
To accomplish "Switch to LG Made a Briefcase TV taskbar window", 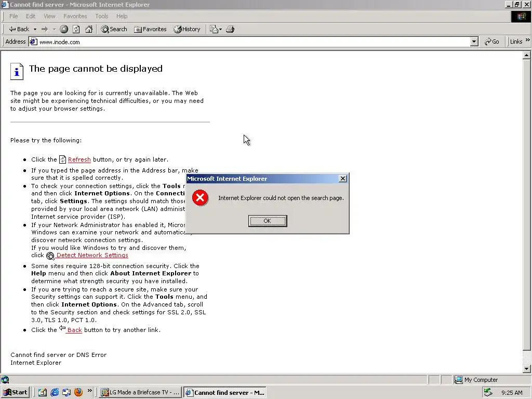I will (140, 392).
